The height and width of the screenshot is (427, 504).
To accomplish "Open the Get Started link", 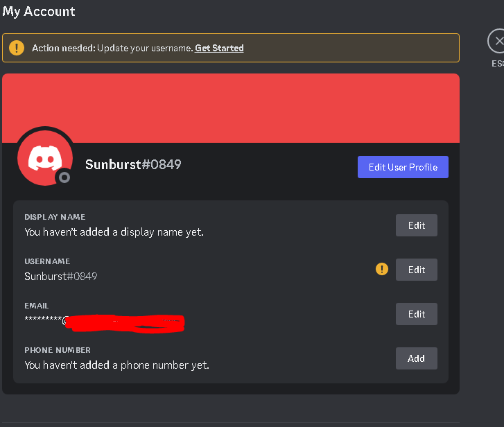I will tap(219, 48).
